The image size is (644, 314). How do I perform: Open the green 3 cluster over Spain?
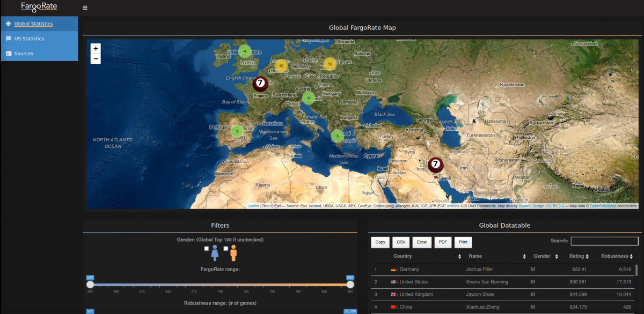[x=237, y=131]
